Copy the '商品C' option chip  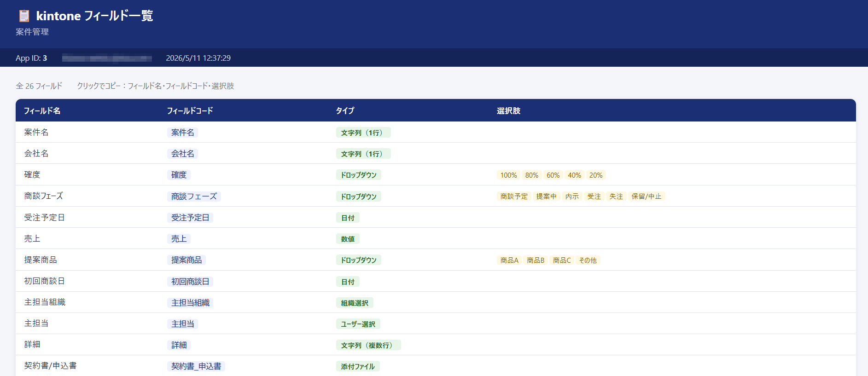pyautogui.click(x=562, y=260)
